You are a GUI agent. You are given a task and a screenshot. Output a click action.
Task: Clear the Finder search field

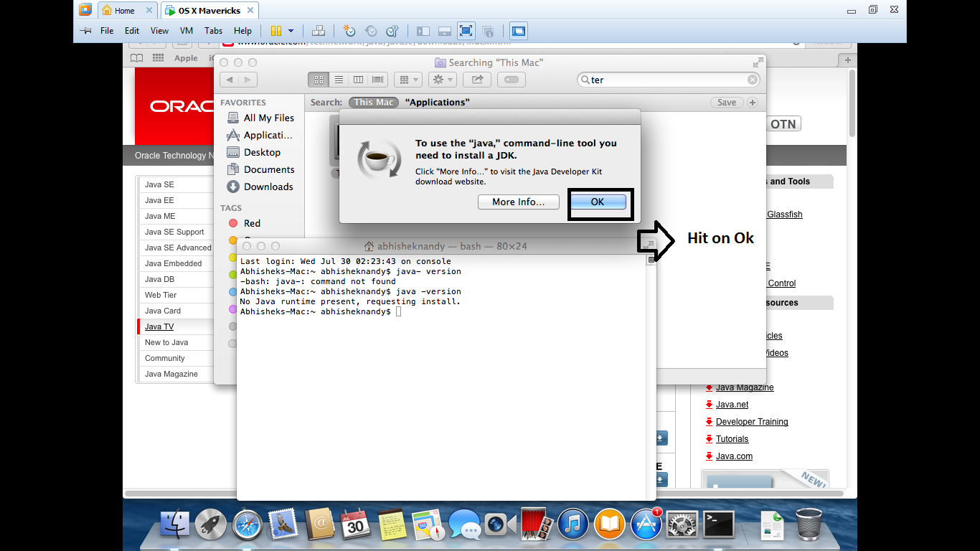[x=752, y=80]
